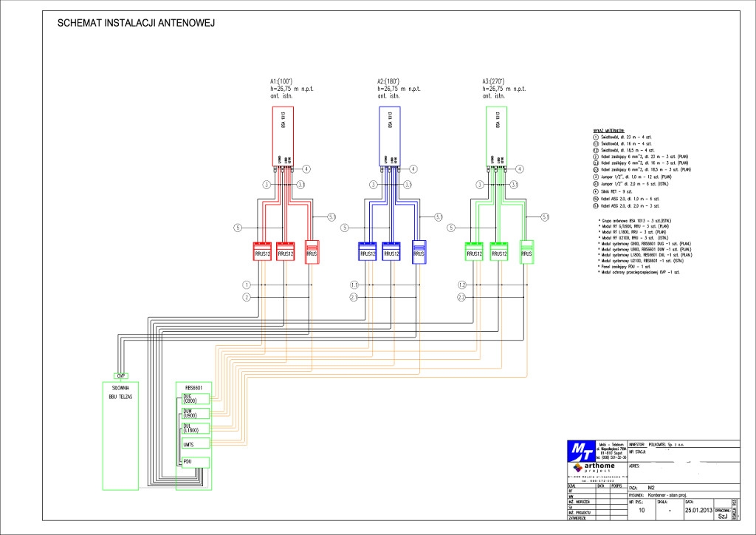Click the 'SKALA:' field in title block

point(669,509)
